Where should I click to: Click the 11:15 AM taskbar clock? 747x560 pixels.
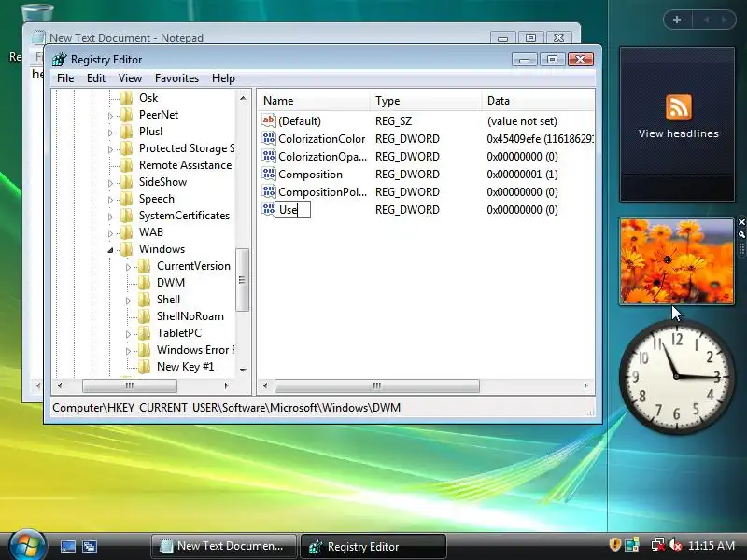pyautogui.click(x=712, y=545)
